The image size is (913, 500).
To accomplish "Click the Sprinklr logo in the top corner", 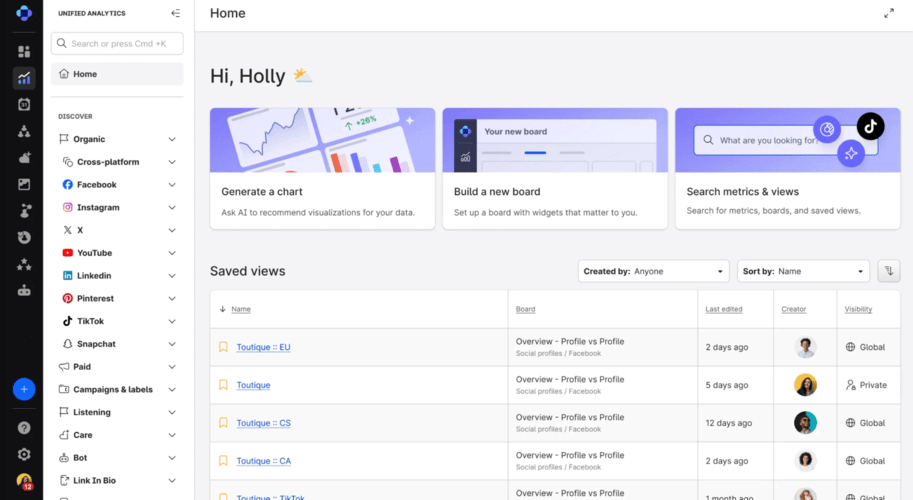I will (24, 13).
